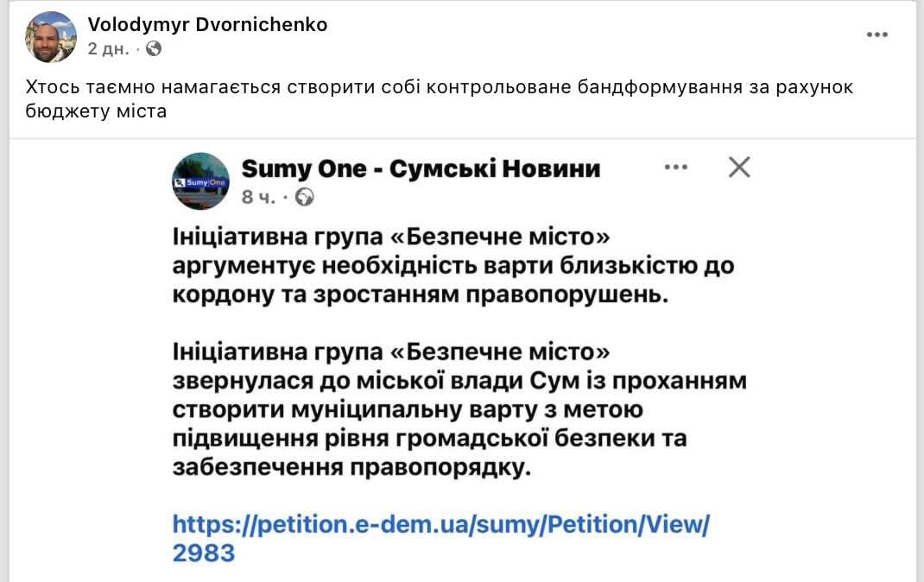Click the "2 дн." post timestamp
Viewport: 924px width, 582px height.
pyautogui.click(x=108, y=48)
